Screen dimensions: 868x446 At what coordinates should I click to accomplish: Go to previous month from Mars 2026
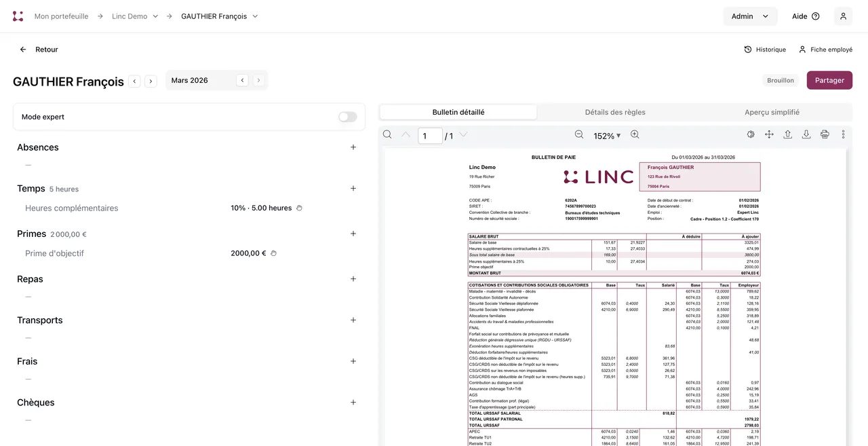point(242,80)
